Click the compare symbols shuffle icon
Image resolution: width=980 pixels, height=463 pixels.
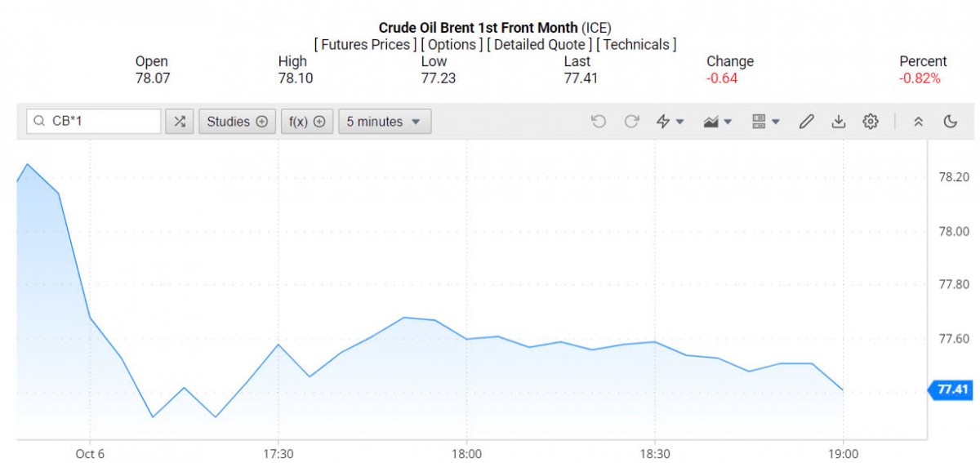pos(180,122)
